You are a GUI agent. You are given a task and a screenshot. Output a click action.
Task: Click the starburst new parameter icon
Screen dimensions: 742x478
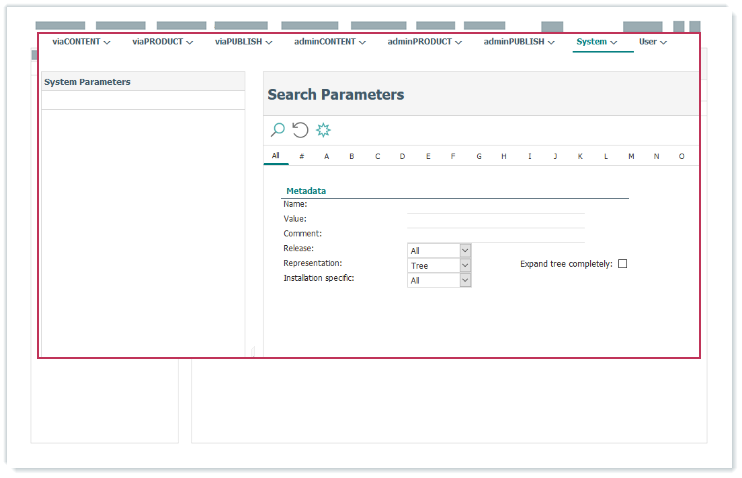323,130
